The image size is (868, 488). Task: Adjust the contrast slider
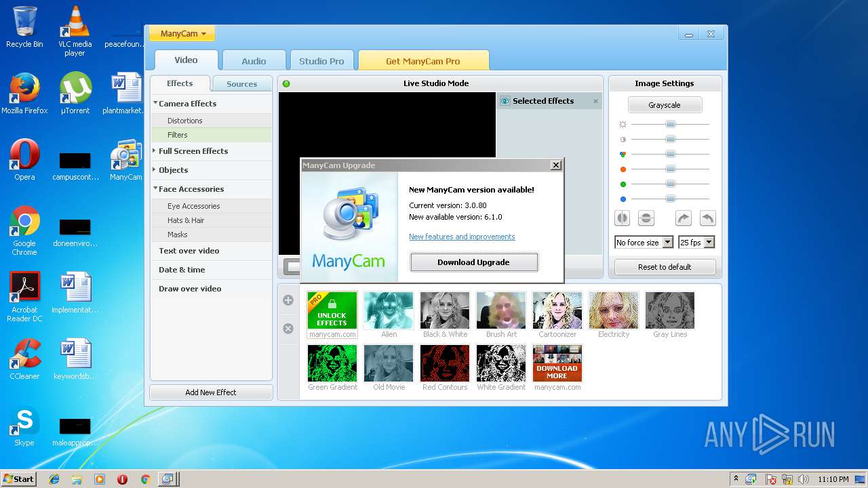tap(670, 139)
